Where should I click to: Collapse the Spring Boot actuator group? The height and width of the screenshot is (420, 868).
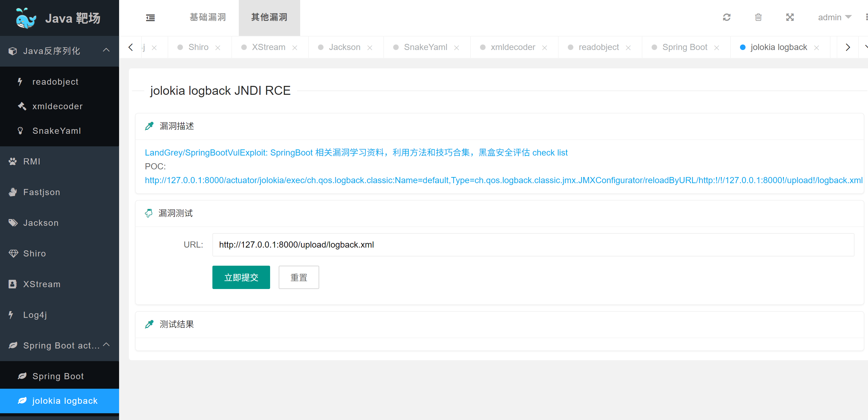[106, 345]
